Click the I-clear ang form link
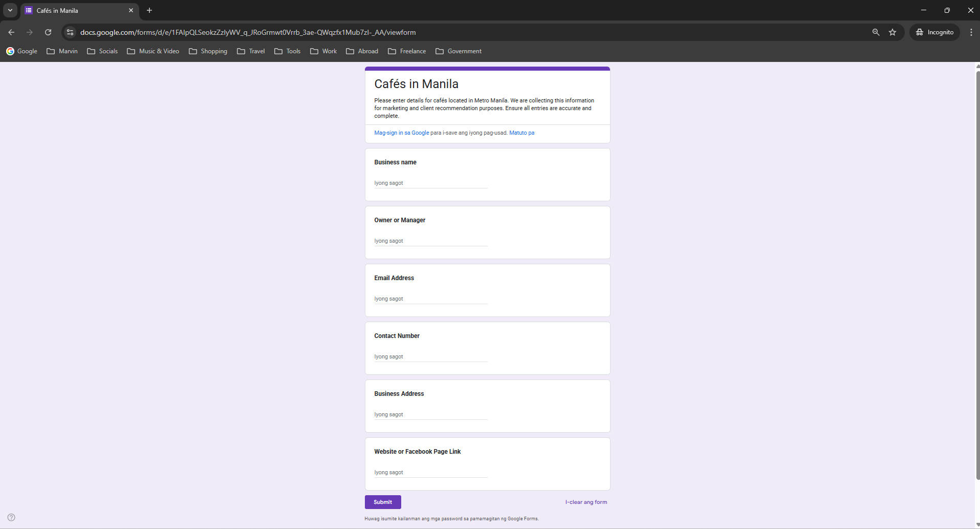The height and width of the screenshot is (529, 980). click(x=586, y=502)
